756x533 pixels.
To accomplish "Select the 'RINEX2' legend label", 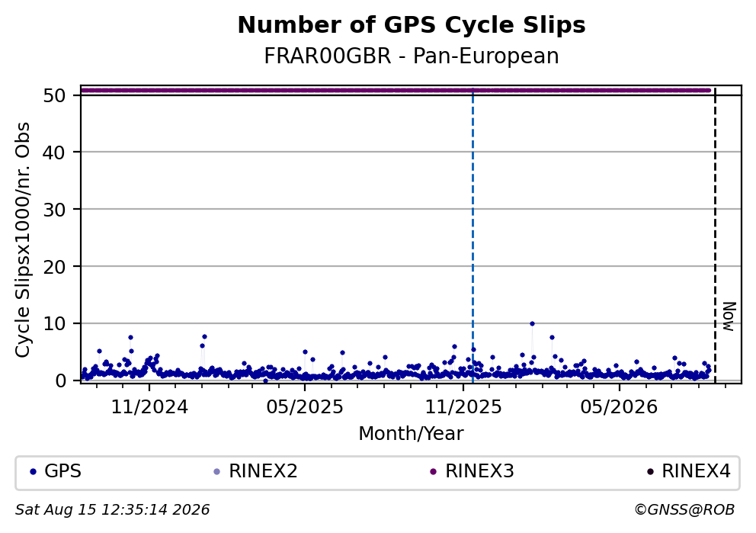I will 263,471.
